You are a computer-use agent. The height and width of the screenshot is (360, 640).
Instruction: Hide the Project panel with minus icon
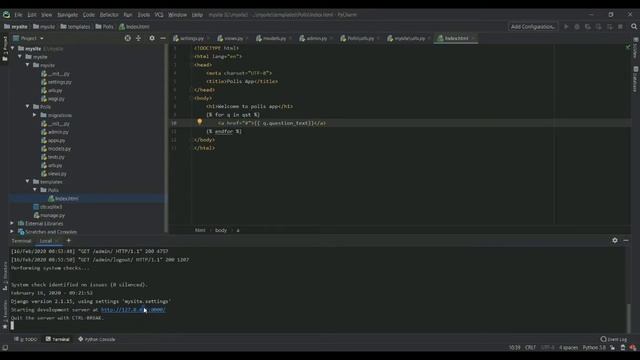click(163, 38)
